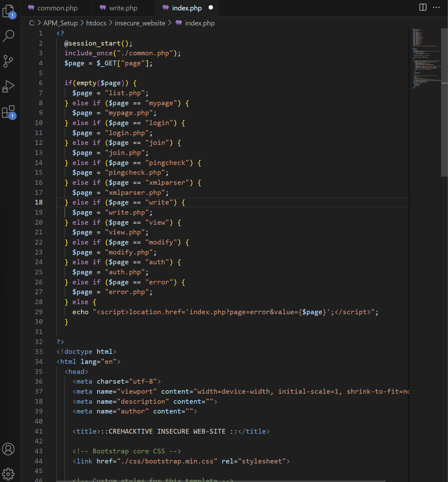Click the "modify" string on line 22

click(x=161, y=242)
